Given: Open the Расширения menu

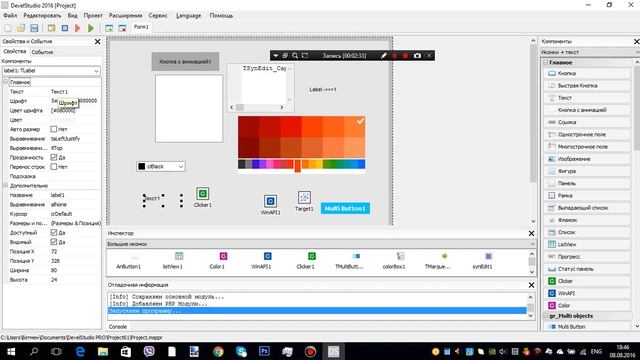Looking at the screenshot, I should click(x=125, y=16).
